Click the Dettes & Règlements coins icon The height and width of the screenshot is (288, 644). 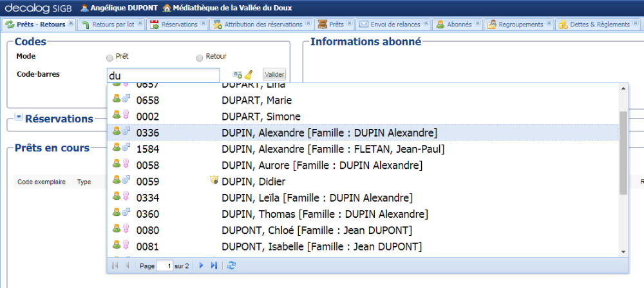tap(563, 24)
